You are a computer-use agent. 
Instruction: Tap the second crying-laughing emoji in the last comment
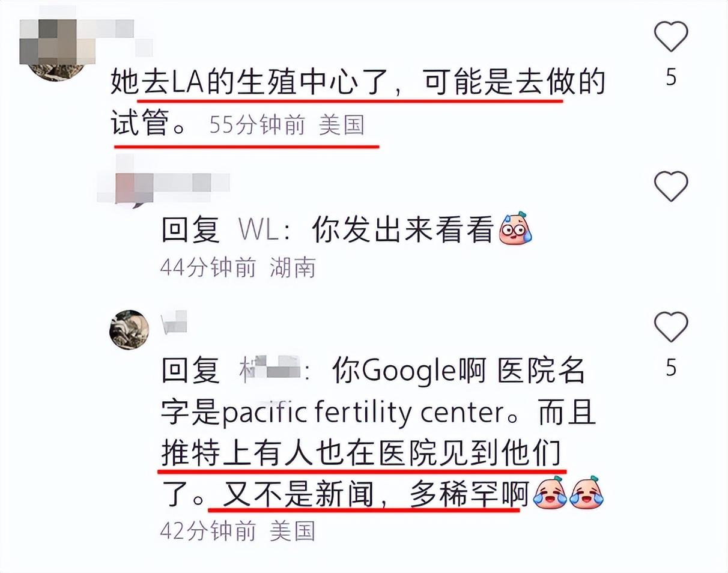586,494
